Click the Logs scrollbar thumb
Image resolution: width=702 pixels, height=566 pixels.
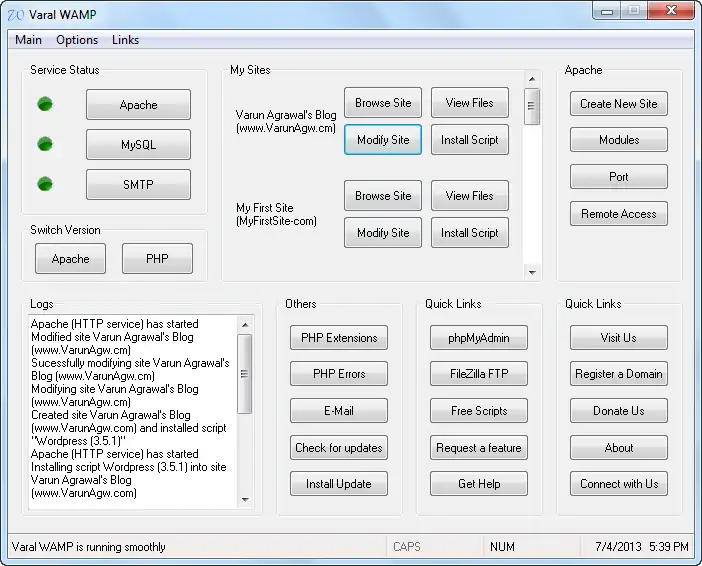[245, 374]
